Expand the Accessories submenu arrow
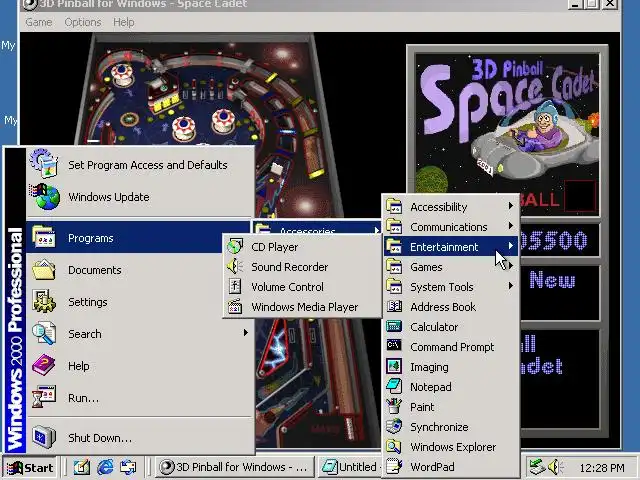640x480 pixels. tap(377, 231)
